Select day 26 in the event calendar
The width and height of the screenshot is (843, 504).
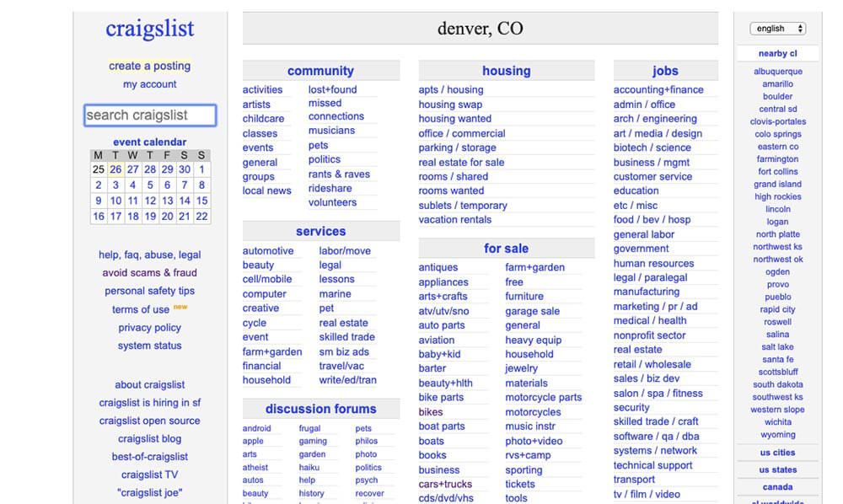click(x=115, y=169)
